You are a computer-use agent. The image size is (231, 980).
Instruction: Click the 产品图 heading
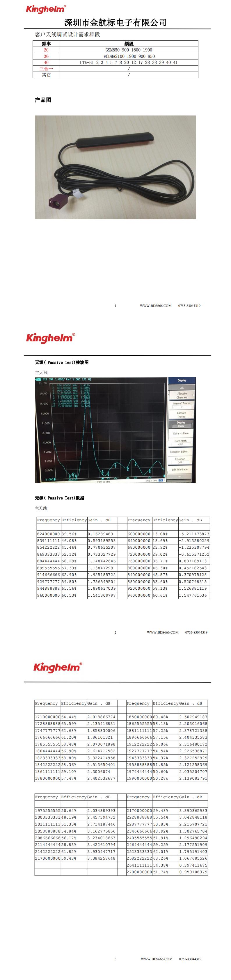pos(43,100)
